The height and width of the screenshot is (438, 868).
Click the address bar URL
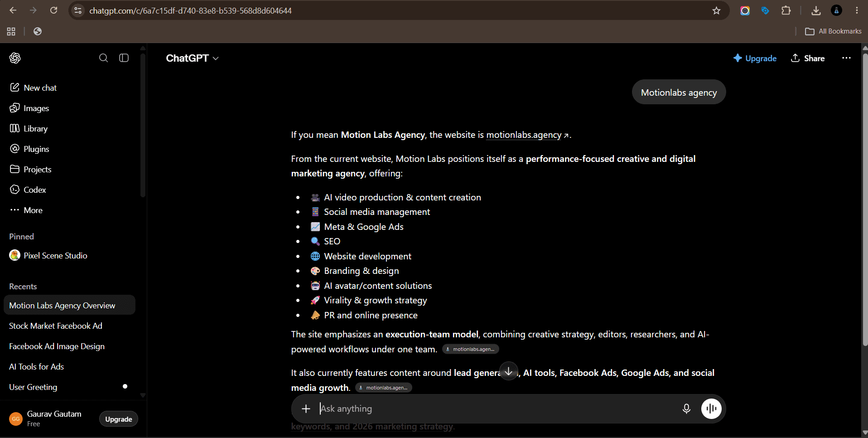pos(190,10)
